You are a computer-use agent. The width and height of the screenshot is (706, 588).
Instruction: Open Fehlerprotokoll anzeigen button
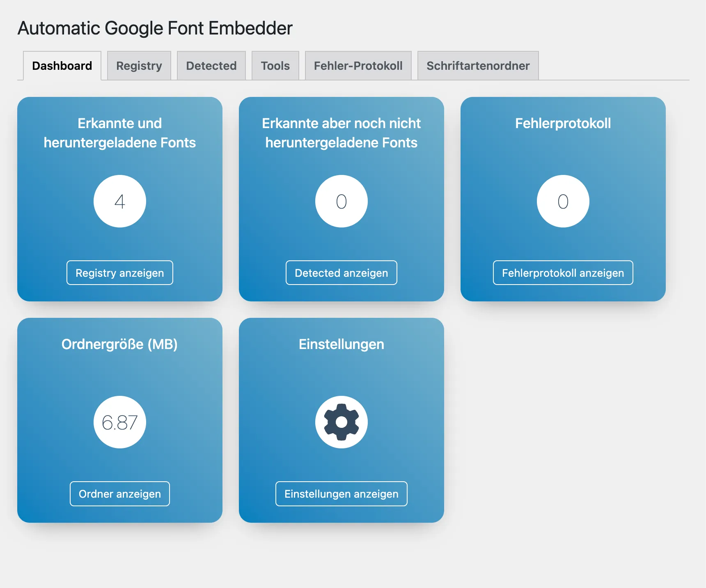(x=563, y=273)
